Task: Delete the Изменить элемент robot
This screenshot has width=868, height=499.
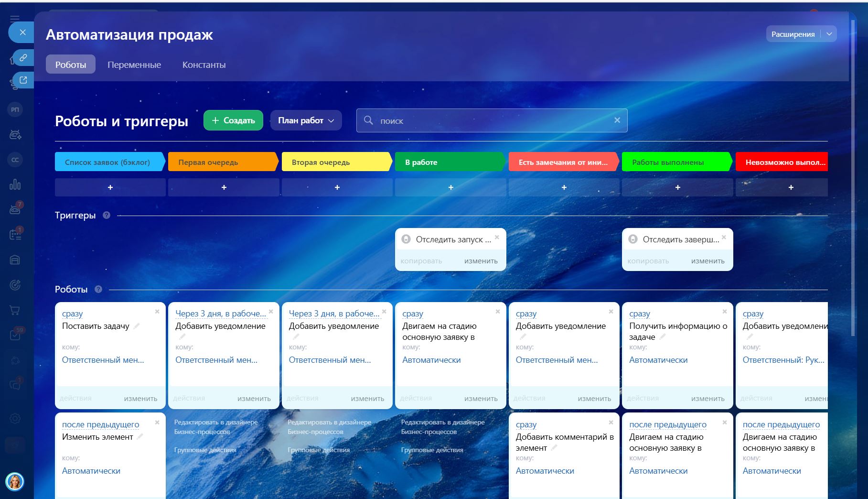Action: point(157,423)
